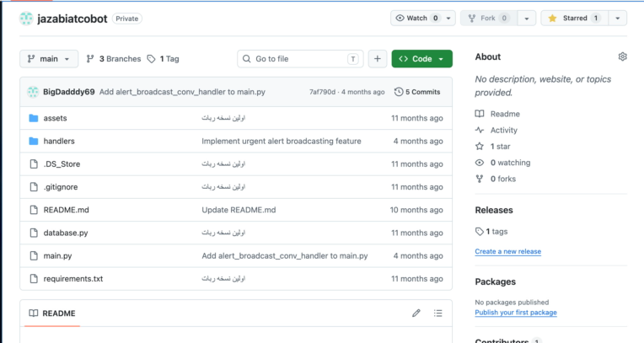Open the star lists dropdown arrow
Screen dimensions: 644x343
coord(617,18)
